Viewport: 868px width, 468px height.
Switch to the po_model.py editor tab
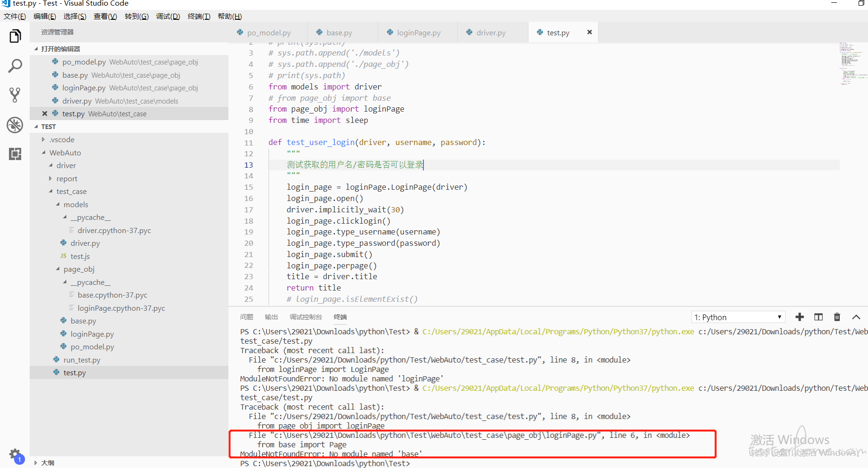pyautogui.click(x=268, y=32)
